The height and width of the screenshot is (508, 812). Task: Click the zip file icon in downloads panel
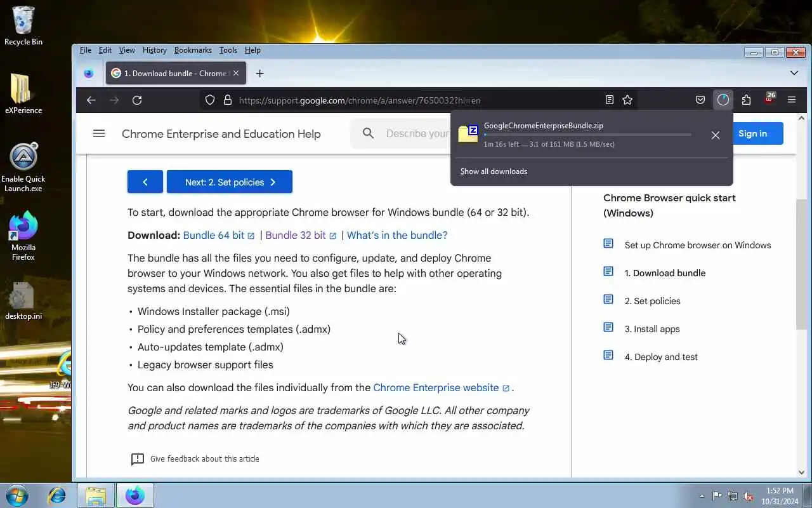[468, 134]
